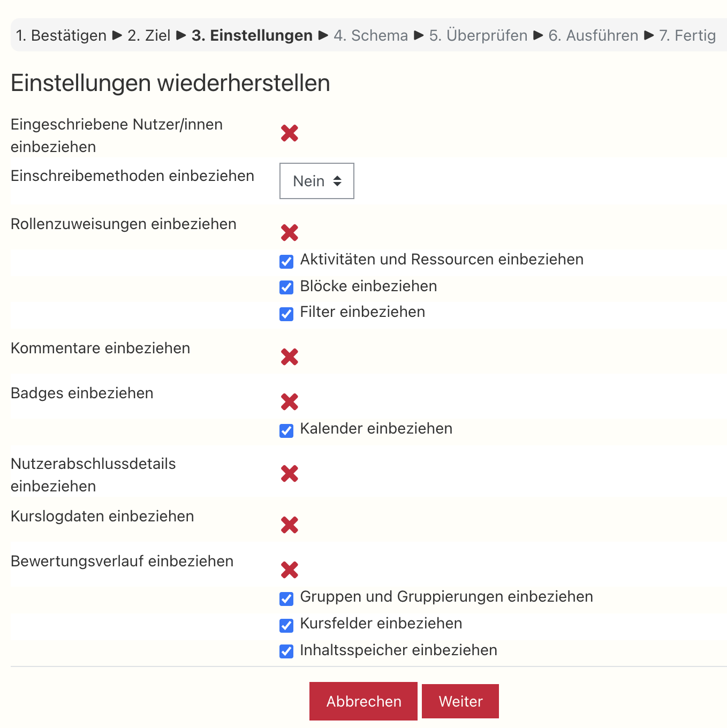Click red X next to Badges einbeziehen
Screen dimensions: 727x728
tap(290, 401)
